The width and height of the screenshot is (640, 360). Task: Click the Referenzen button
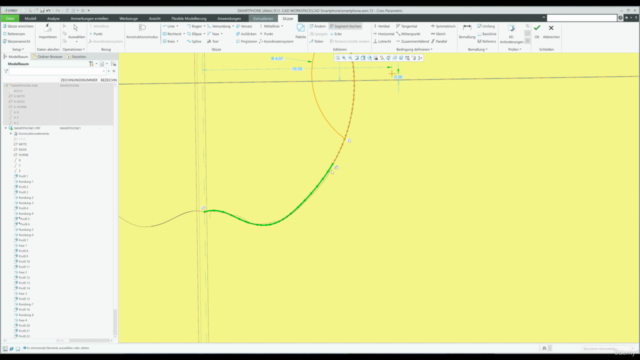(x=15, y=34)
